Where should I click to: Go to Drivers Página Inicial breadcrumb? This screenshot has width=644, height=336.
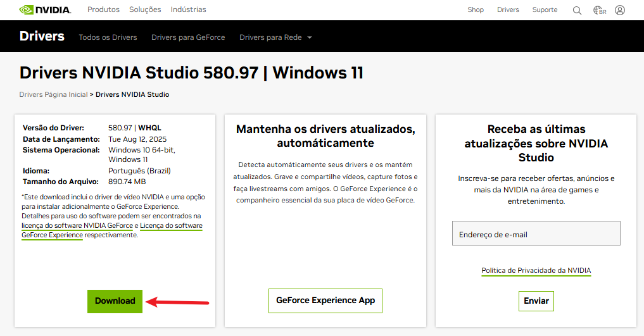pos(53,94)
